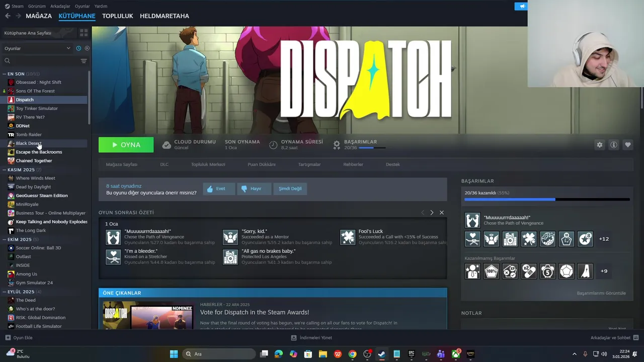The height and width of the screenshot is (362, 644).
Task: Collapse the EYLÜL 2025 section
Action: pos(5,292)
